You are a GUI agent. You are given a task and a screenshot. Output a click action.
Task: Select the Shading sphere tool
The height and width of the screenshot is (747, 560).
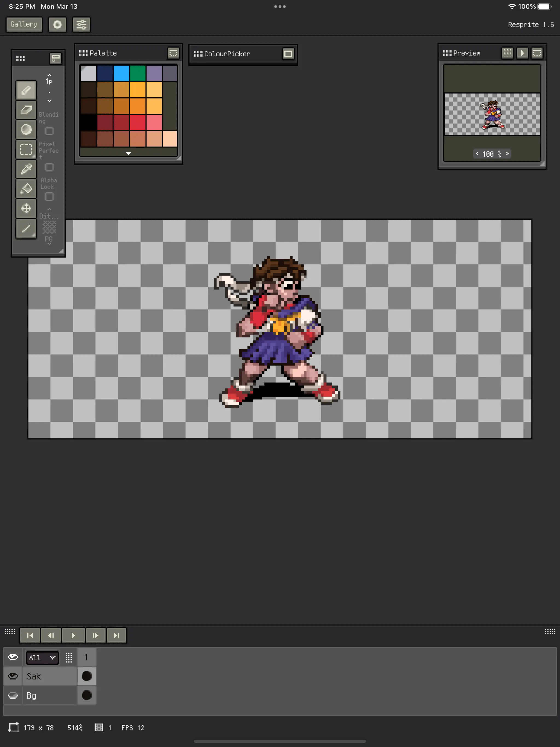coord(26,130)
